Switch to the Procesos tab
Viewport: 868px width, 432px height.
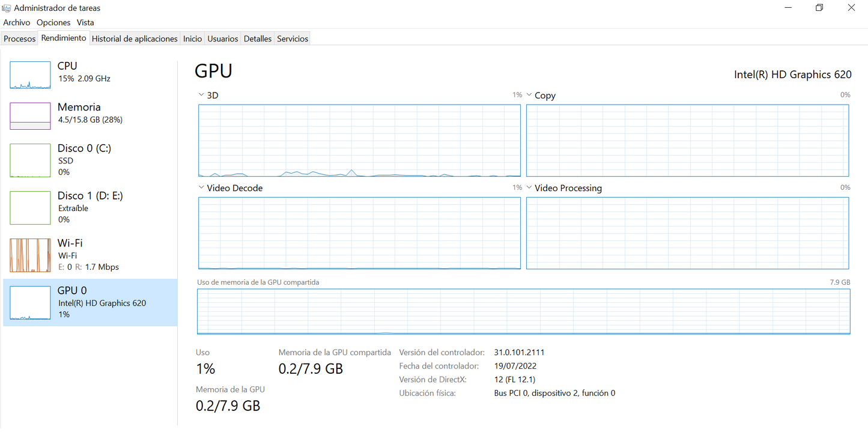[x=20, y=38]
